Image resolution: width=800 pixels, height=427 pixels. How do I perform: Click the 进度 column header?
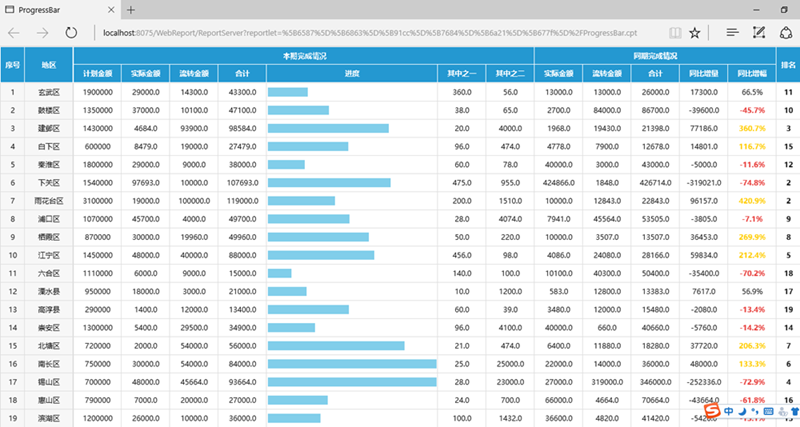coord(352,73)
